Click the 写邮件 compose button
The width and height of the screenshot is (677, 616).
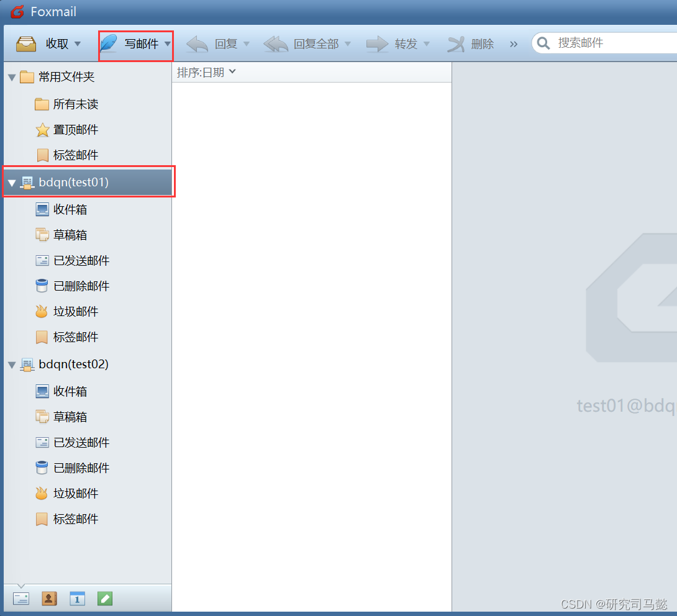135,45
